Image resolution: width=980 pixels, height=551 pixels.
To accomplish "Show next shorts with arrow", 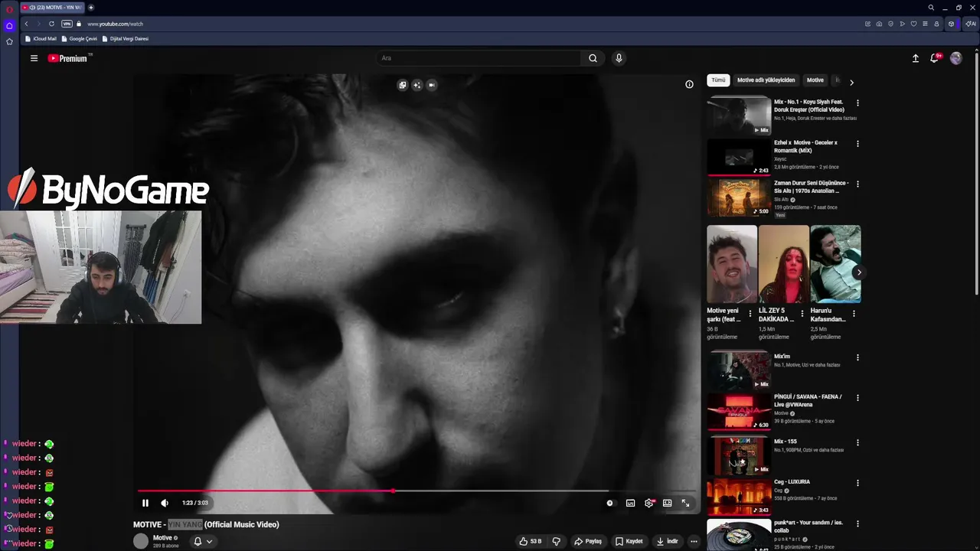I will tap(859, 272).
